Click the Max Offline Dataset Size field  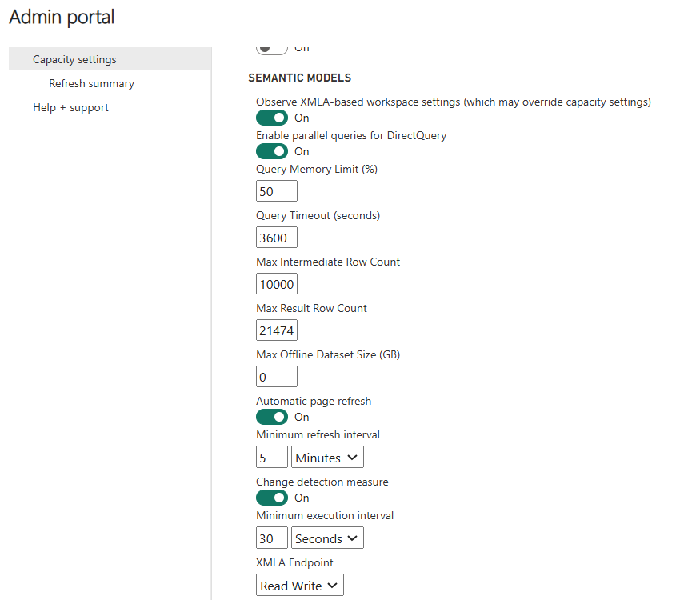(x=277, y=377)
